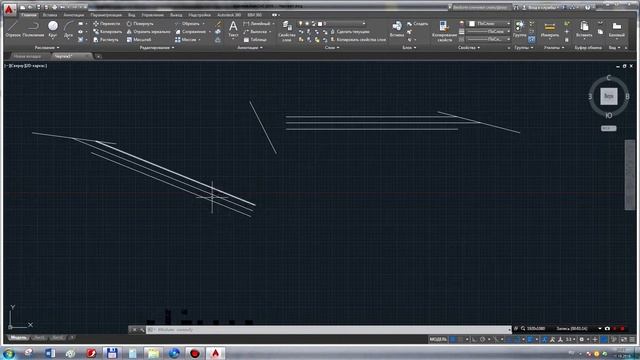Click the Array (Массив) command
The image size is (640, 360).
pos(186,40)
